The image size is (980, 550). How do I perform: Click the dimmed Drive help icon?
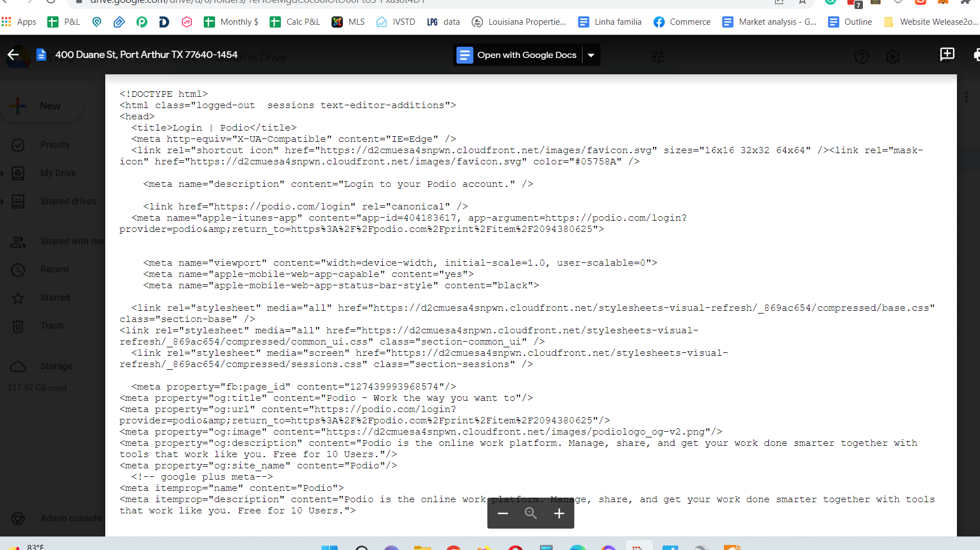[862, 57]
